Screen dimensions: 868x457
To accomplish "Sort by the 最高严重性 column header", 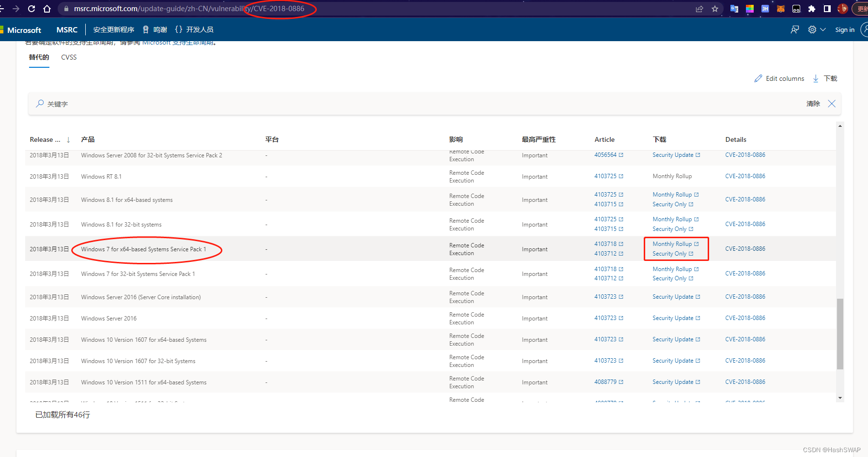I will point(539,139).
